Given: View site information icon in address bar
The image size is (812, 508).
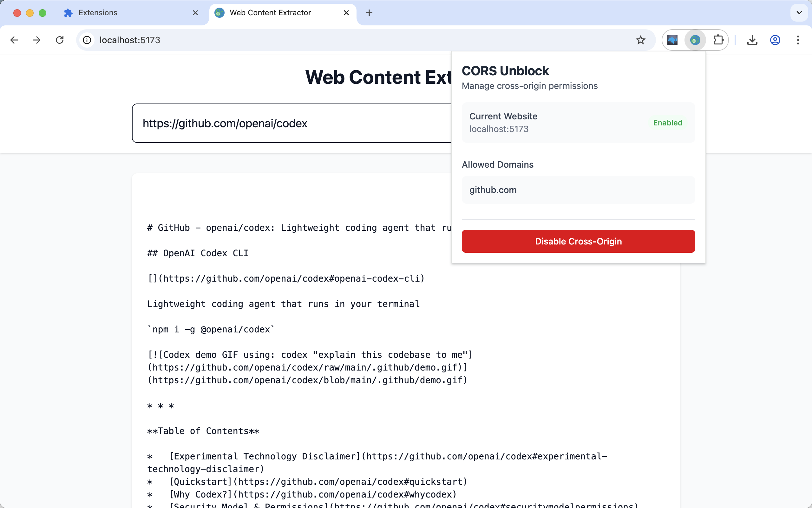Looking at the screenshot, I should point(87,40).
